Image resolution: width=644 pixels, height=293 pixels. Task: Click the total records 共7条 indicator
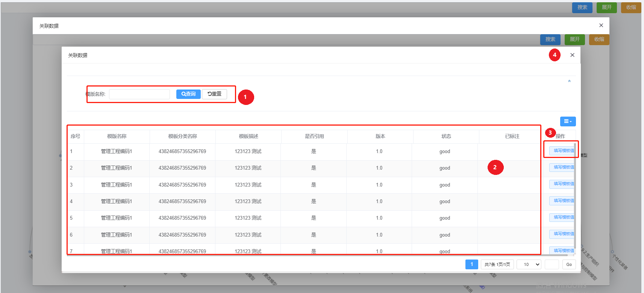(x=497, y=264)
